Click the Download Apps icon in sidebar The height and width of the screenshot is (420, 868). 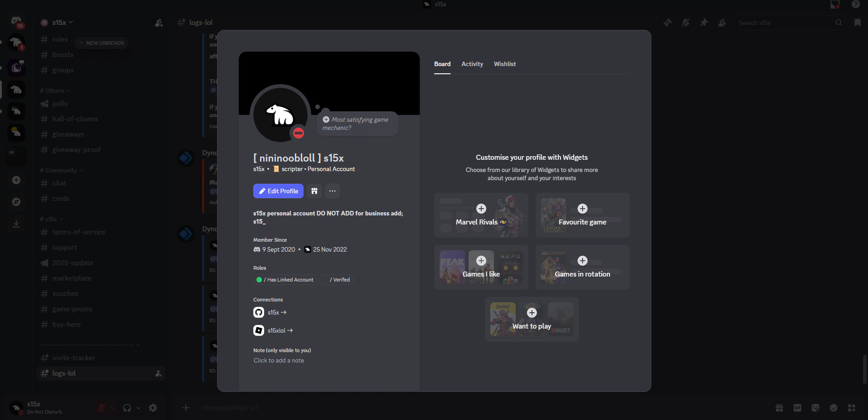click(x=16, y=224)
